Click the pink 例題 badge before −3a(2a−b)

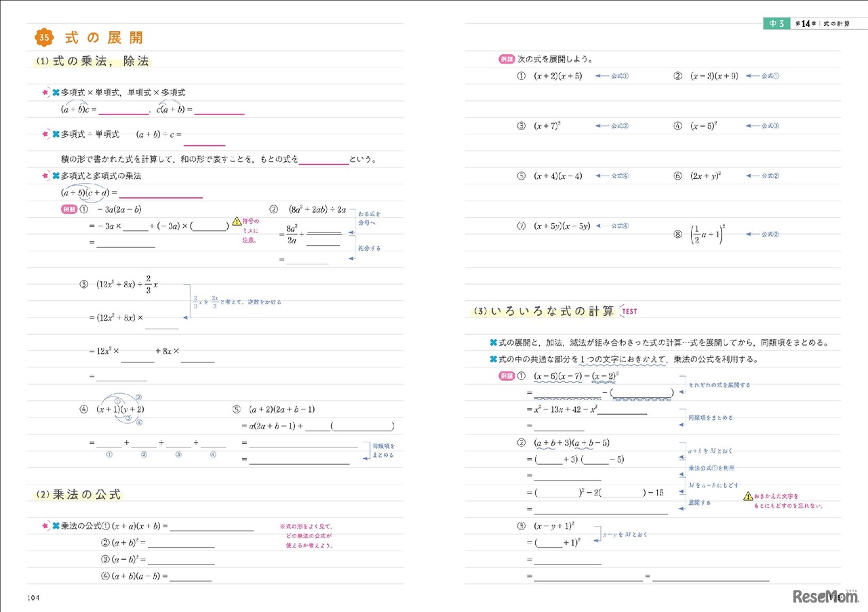69,209
